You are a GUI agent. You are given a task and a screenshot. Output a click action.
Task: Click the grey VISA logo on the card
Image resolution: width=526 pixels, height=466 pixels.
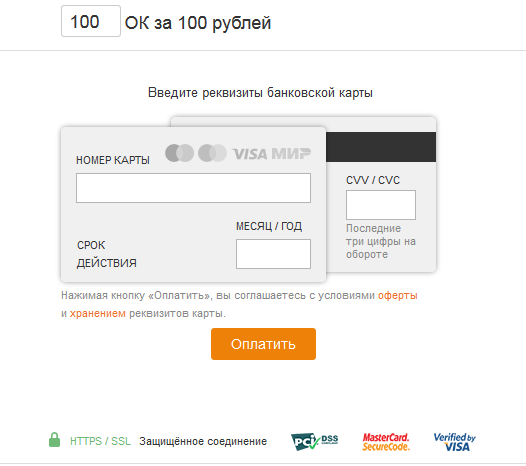250,154
